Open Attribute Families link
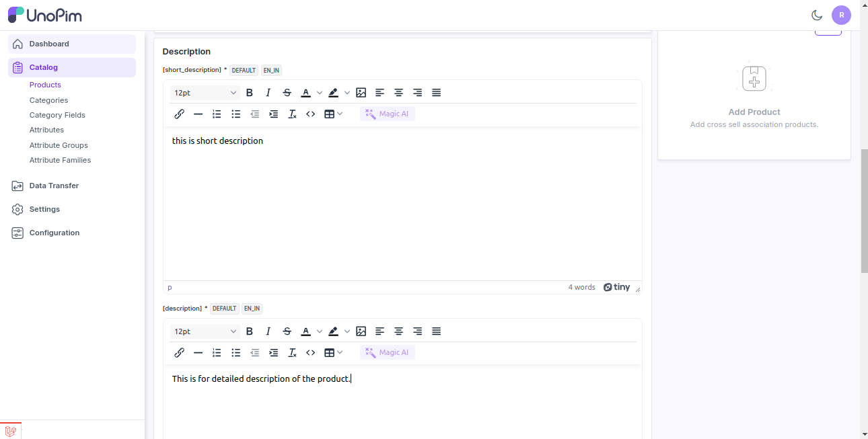The image size is (868, 439). tap(60, 160)
